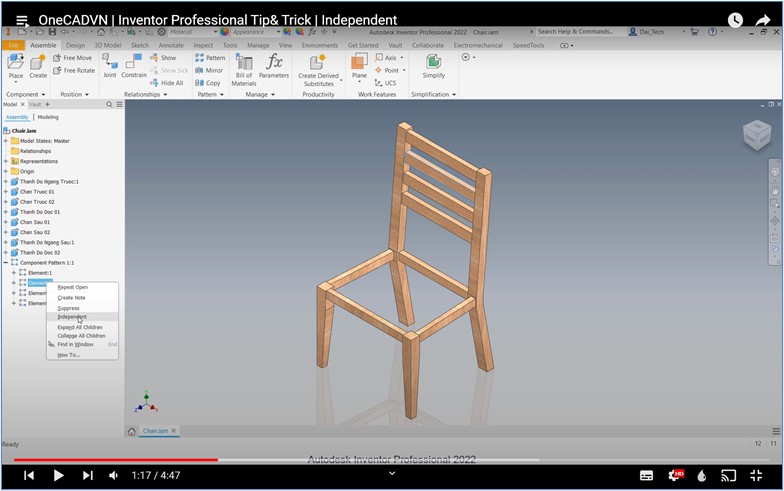
Task: Click the Place component icon
Action: point(16,67)
